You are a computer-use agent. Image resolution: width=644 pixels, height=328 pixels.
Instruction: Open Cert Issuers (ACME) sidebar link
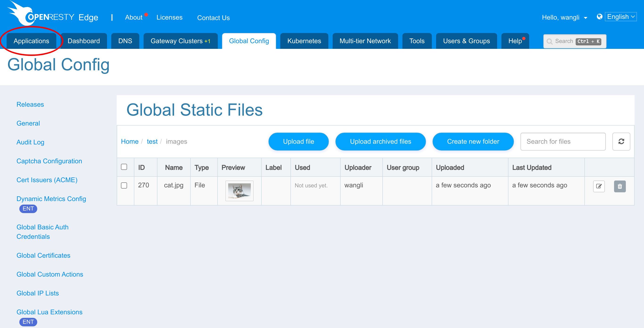click(x=47, y=180)
